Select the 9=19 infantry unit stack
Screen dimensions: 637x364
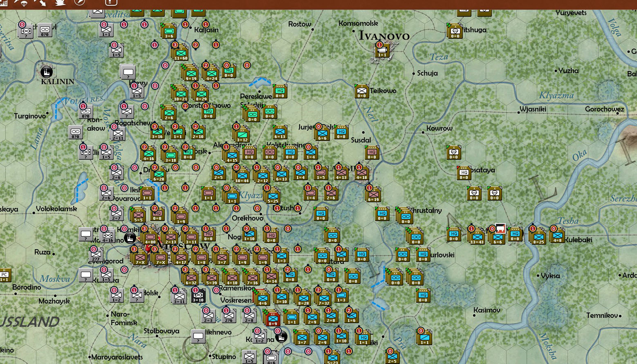click(191, 74)
